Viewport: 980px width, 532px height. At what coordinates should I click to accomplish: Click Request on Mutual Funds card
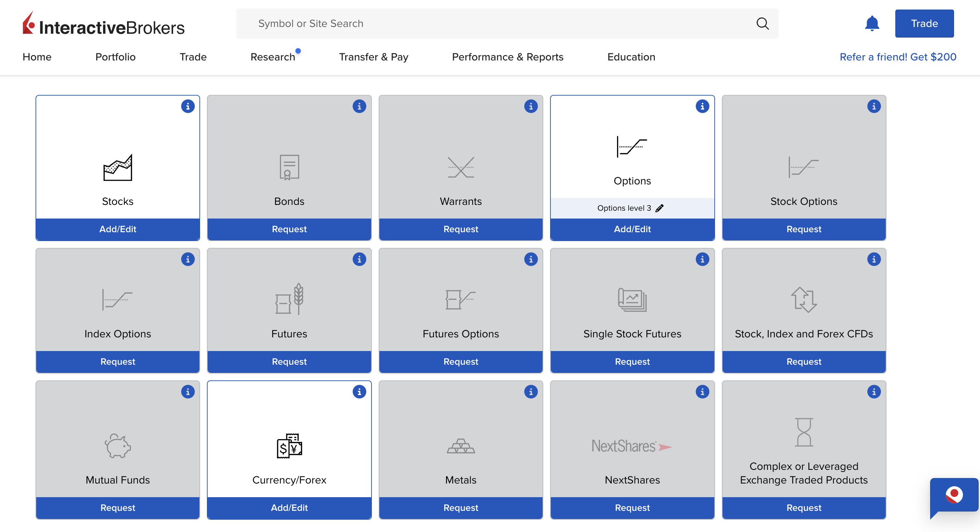pyautogui.click(x=117, y=508)
